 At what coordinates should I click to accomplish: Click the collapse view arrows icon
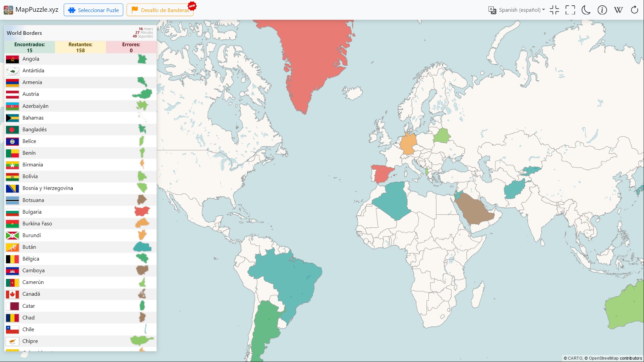[554, 10]
